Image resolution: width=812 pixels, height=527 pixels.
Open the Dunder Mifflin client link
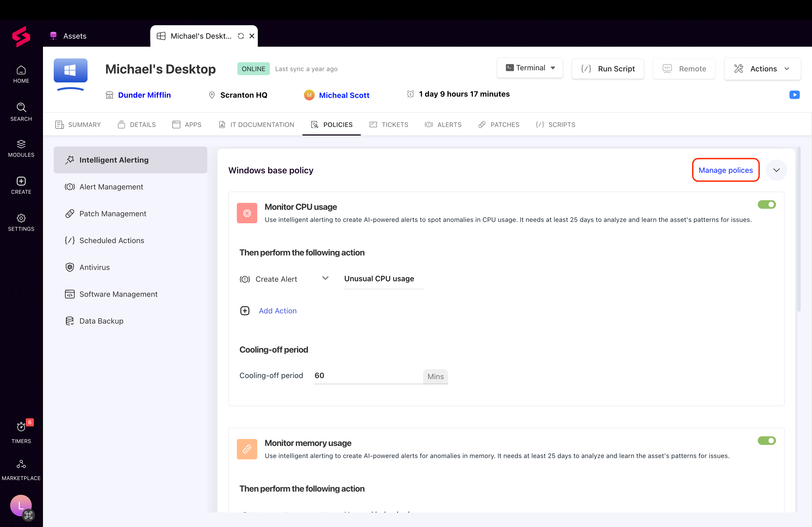pyautogui.click(x=144, y=95)
